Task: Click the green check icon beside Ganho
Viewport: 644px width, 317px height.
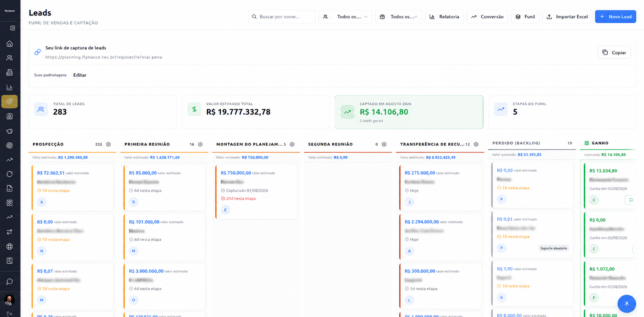Action: (587, 143)
